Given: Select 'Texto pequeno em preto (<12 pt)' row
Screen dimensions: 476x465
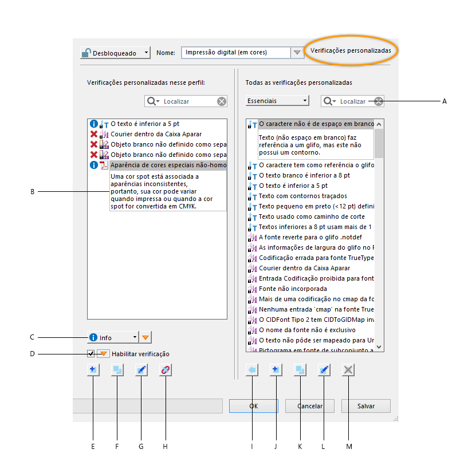Looking at the screenshot, I should pyautogui.click(x=310, y=206).
